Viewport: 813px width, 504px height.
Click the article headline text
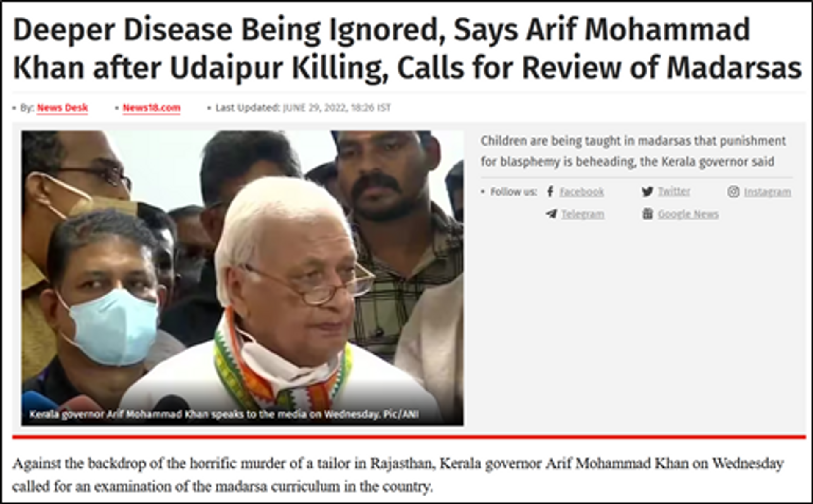pyautogui.click(x=407, y=49)
